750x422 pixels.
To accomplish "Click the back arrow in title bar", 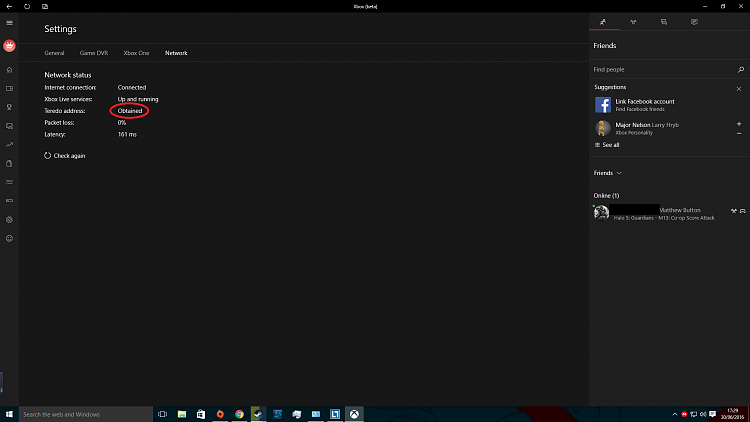I will [x=9, y=7].
